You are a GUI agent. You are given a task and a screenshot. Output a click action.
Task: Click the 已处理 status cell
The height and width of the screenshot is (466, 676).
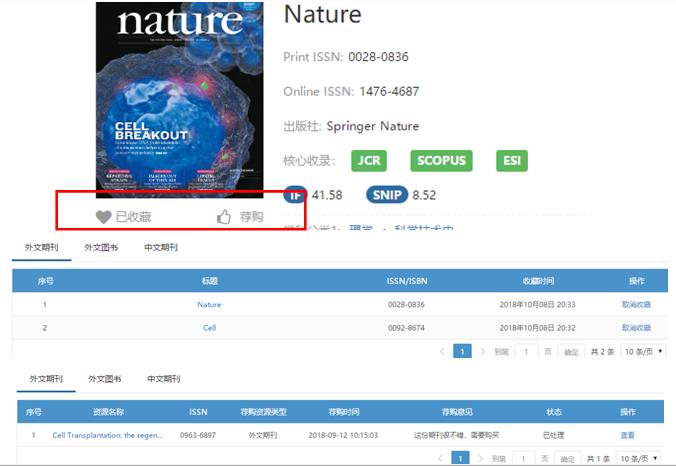pyautogui.click(x=554, y=435)
